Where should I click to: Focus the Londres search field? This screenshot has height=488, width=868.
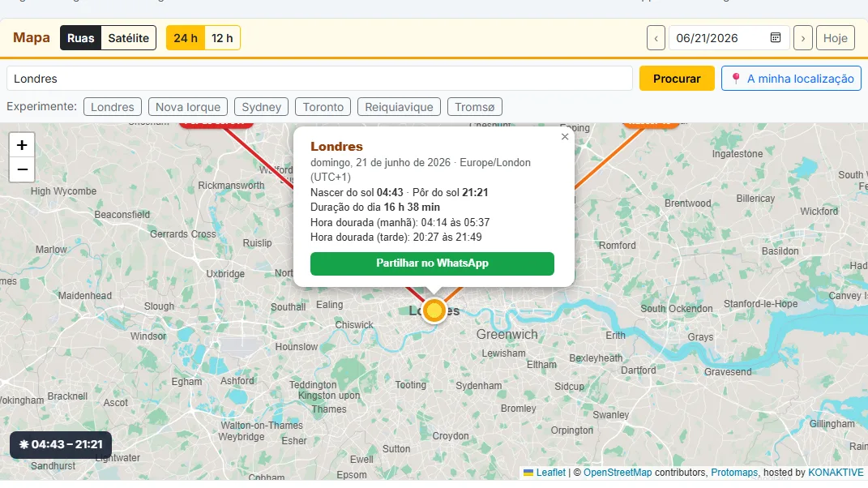(319, 79)
